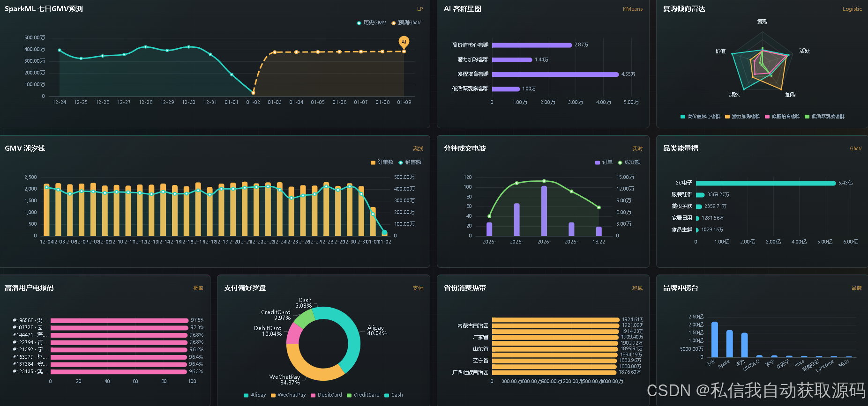
Task: Select the 低活跃观察客群 bar showing 1.00万
Action: [x=506, y=89]
